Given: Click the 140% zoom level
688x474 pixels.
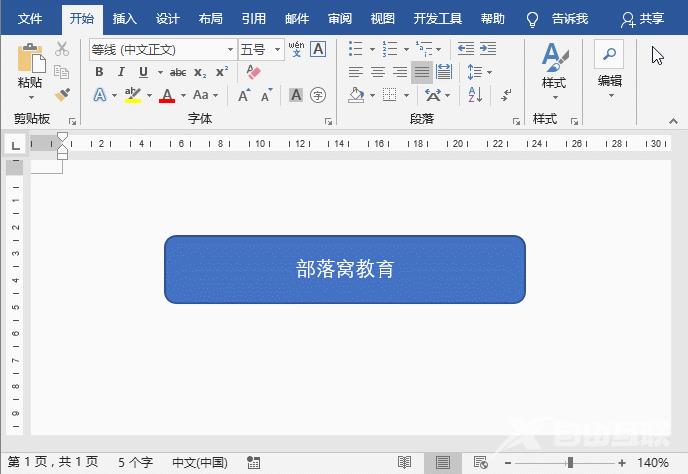Looking at the screenshot, I should coord(653,462).
